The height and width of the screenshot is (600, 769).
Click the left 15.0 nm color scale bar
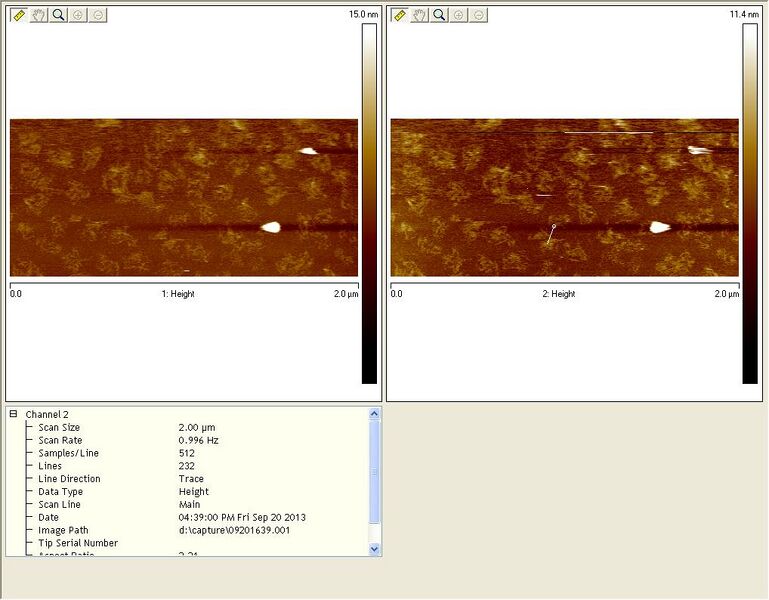[369, 203]
